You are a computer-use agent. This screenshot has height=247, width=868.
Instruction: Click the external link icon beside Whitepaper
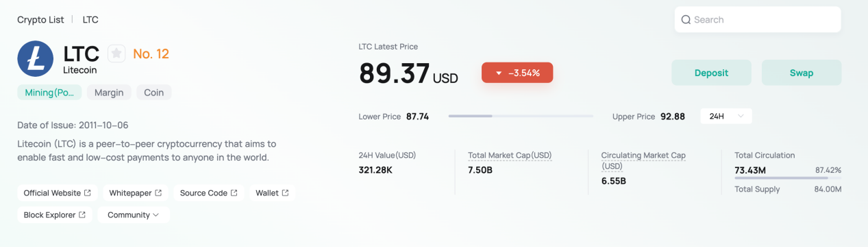pos(158,193)
